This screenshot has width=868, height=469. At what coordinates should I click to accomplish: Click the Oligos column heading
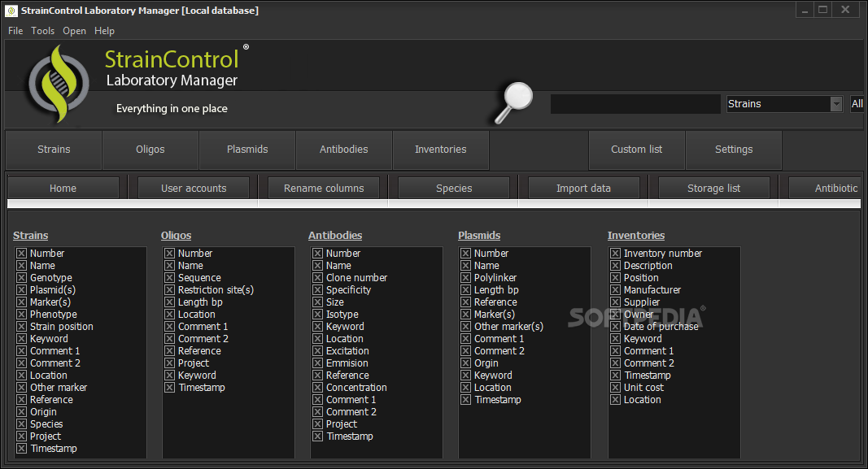tap(176, 236)
